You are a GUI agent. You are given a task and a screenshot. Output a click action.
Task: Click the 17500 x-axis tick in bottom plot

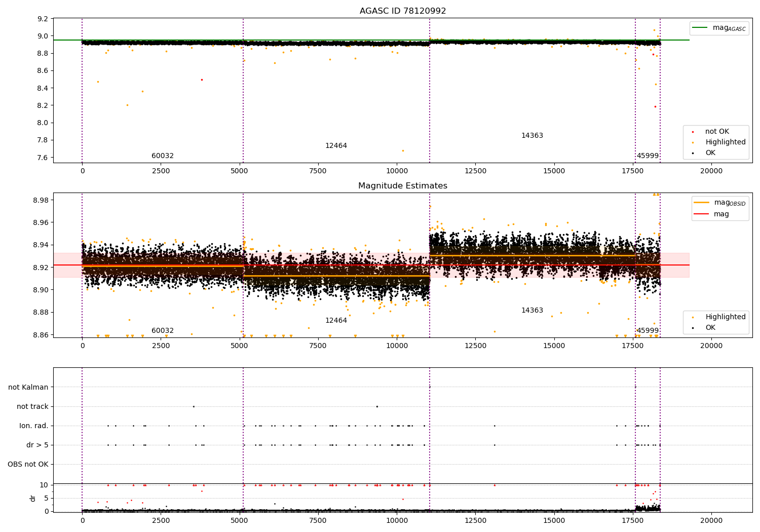(633, 520)
